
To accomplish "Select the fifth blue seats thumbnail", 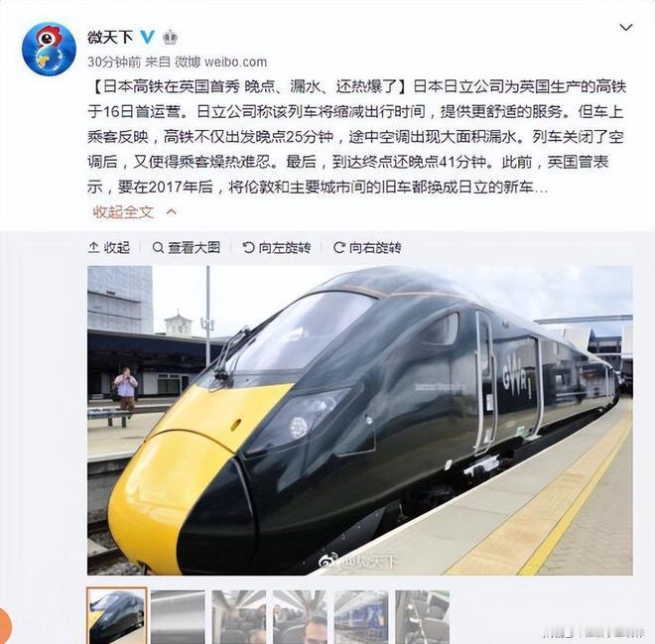I will (361, 617).
